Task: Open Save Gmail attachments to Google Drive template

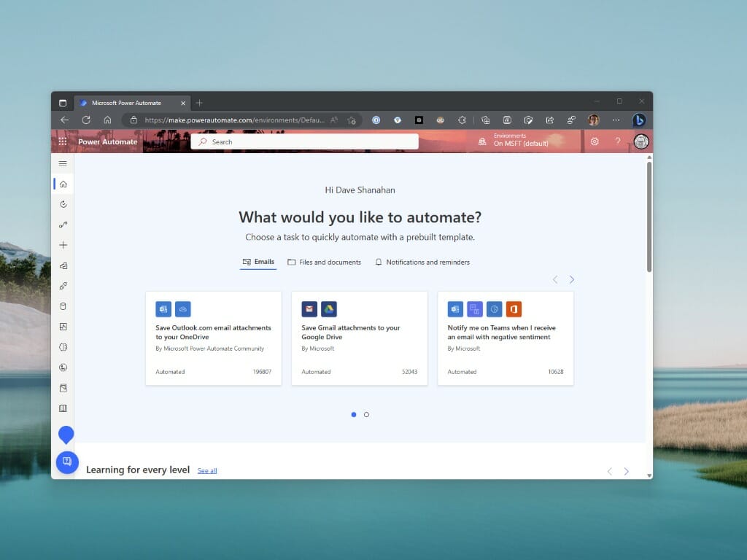Action: (360, 338)
